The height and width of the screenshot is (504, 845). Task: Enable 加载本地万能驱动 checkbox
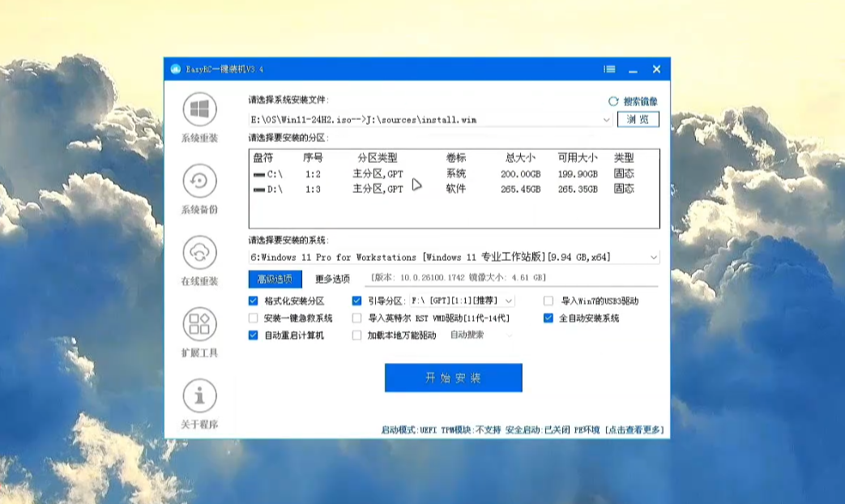click(x=356, y=335)
